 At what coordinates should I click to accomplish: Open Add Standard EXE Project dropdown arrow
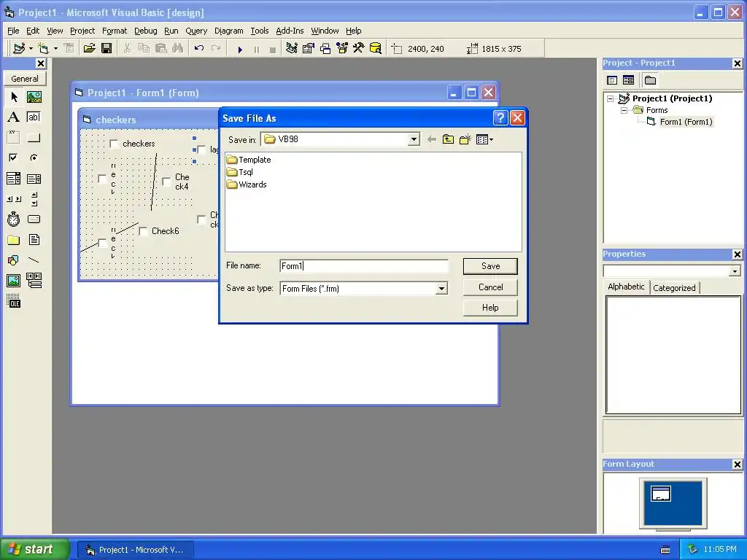point(31,48)
